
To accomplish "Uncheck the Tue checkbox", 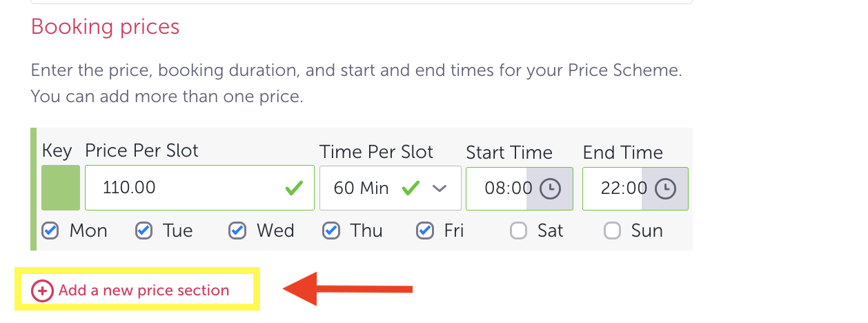I will (x=144, y=231).
